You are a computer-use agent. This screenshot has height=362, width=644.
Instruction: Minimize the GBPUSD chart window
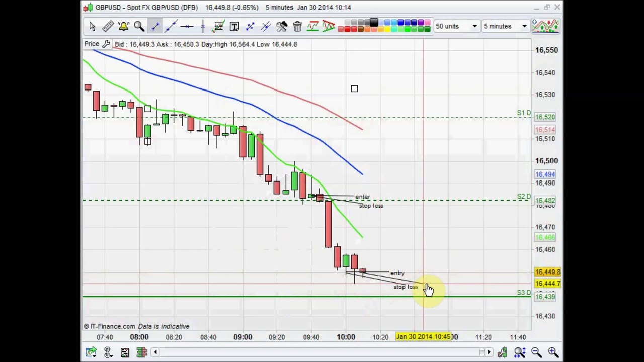pos(536,7)
